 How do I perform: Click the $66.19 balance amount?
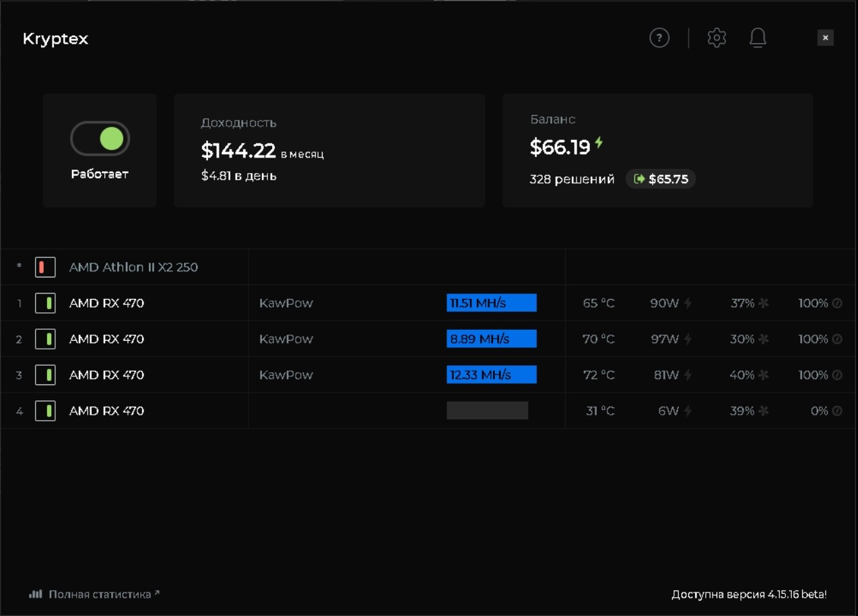pyautogui.click(x=560, y=147)
